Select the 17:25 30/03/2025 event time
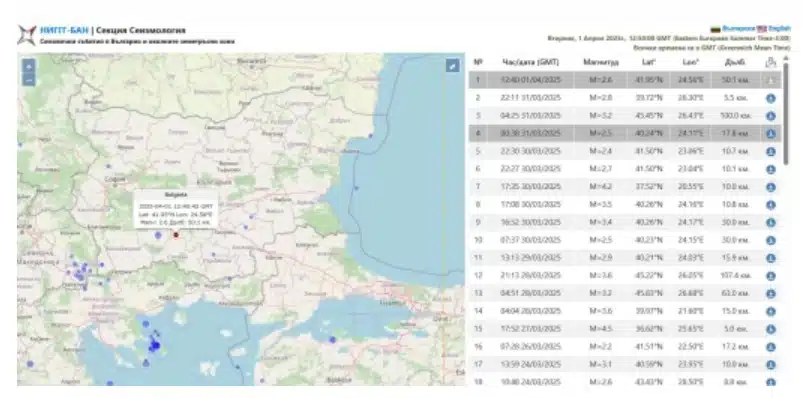803x398 pixels. pyautogui.click(x=531, y=186)
